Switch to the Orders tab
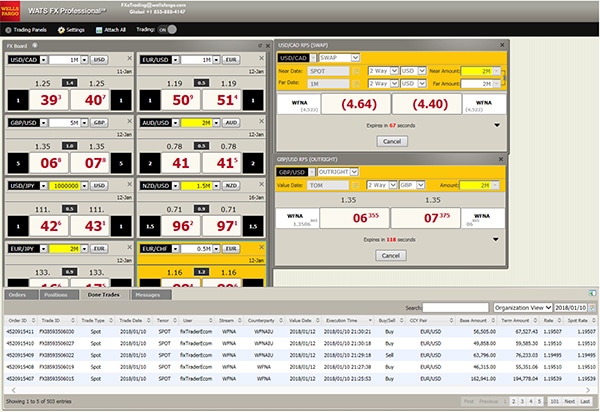The height and width of the screenshot is (412, 600). coord(21,295)
